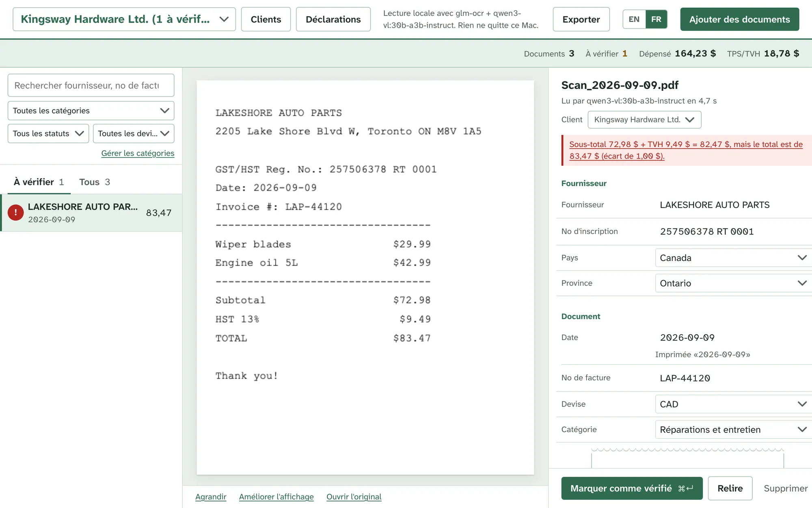Image resolution: width=812 pixels, height=508 pixels.
Task: Click the Relire button
Action: coord(730,488)
